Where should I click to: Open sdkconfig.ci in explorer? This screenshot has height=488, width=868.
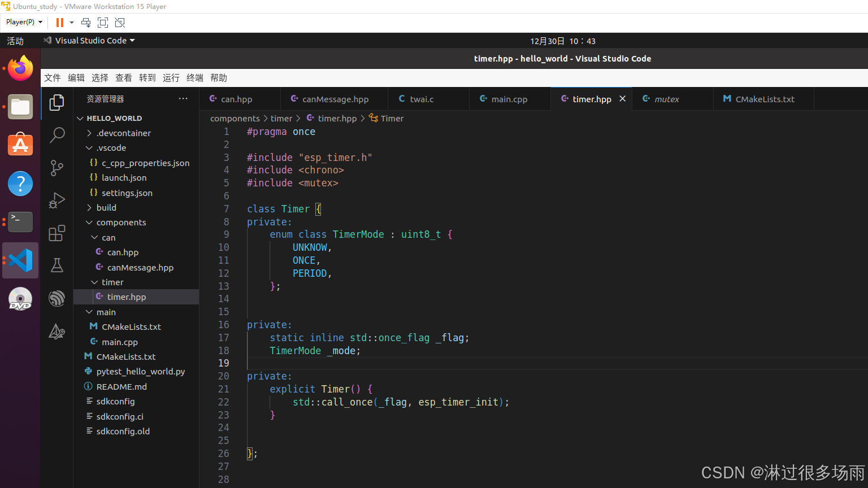click(136, 417)
